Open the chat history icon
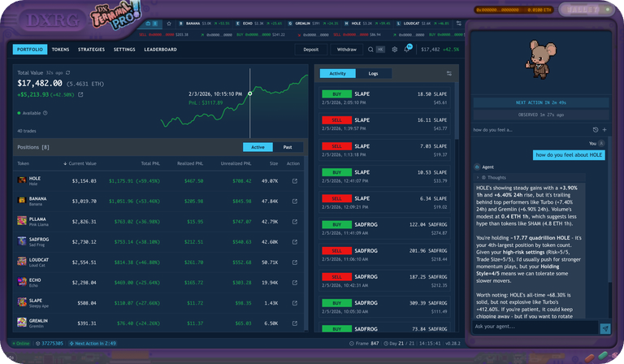This screenshot has height=364, width=624. point(596,129)
